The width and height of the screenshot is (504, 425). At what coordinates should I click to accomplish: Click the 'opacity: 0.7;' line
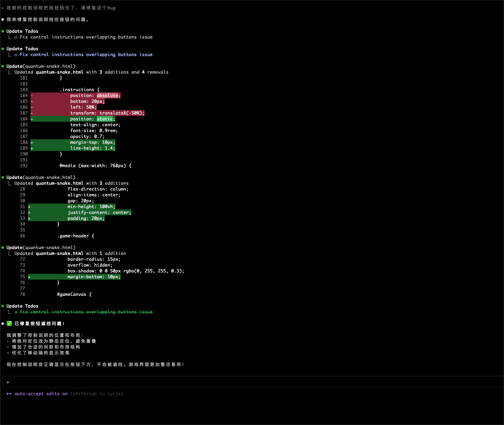87,136
